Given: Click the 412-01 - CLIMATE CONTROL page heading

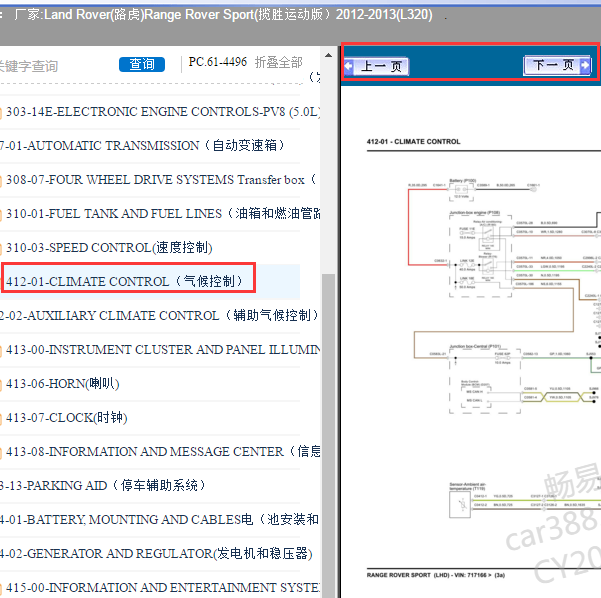Looking at the screenshot, I should [x=414, y=141].
